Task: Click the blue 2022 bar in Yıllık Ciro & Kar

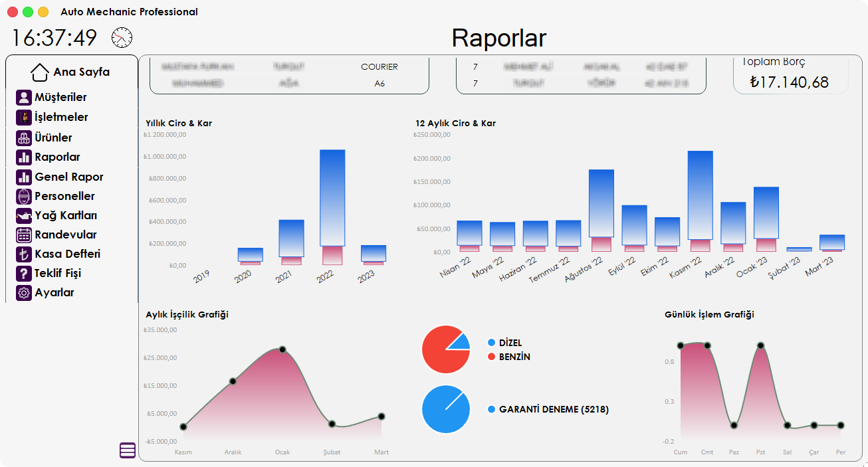Action: pyautogui.click(x=332, y=198)
